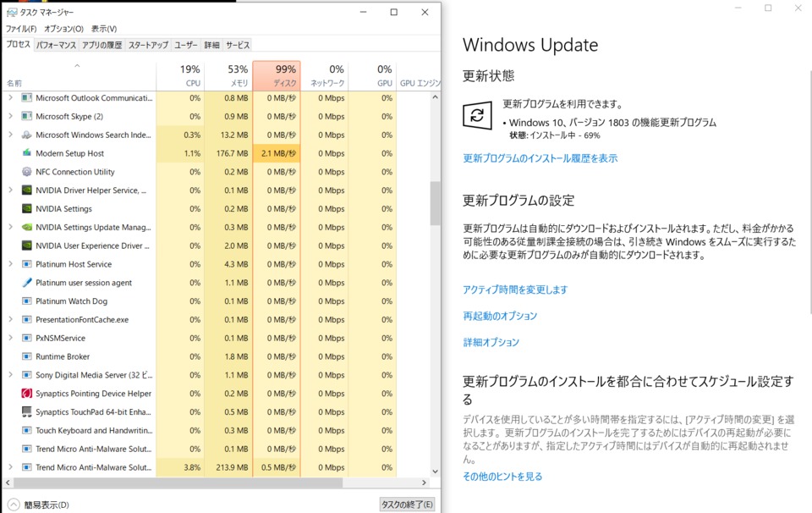Click the process list scroll right arrow
This screenshot has width=812, height=513.
(424, 483)
